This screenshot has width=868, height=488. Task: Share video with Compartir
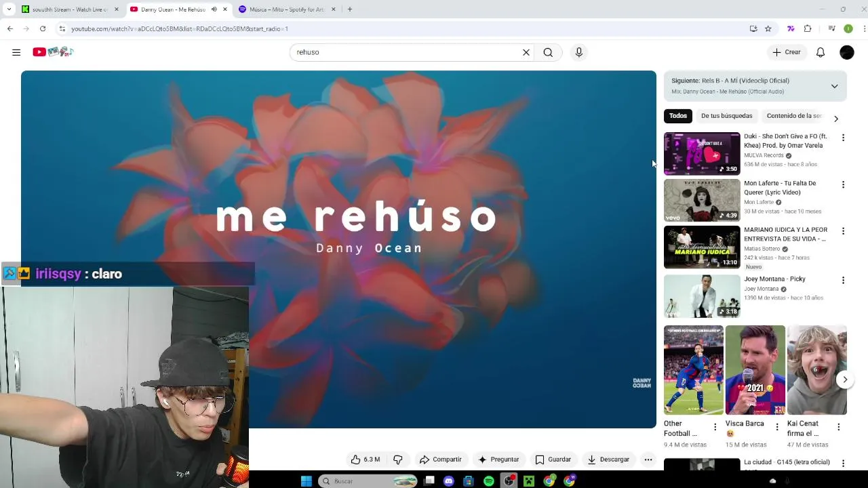[x=441, y=460]
